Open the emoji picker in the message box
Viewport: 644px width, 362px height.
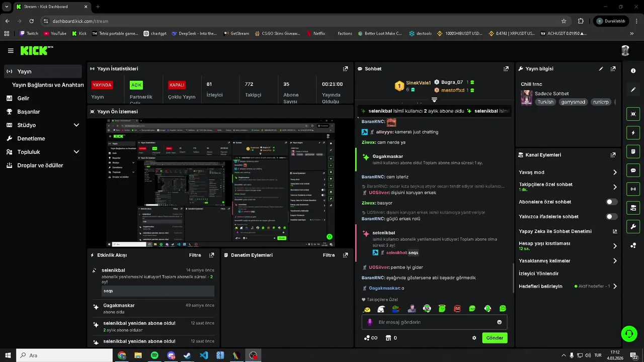[x=500, y=322]
